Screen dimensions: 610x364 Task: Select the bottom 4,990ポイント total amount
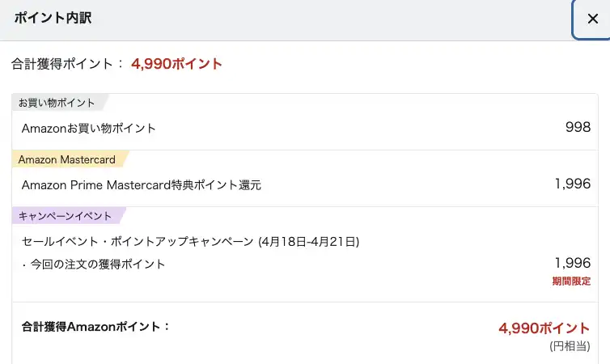click(x=544, y=328)
